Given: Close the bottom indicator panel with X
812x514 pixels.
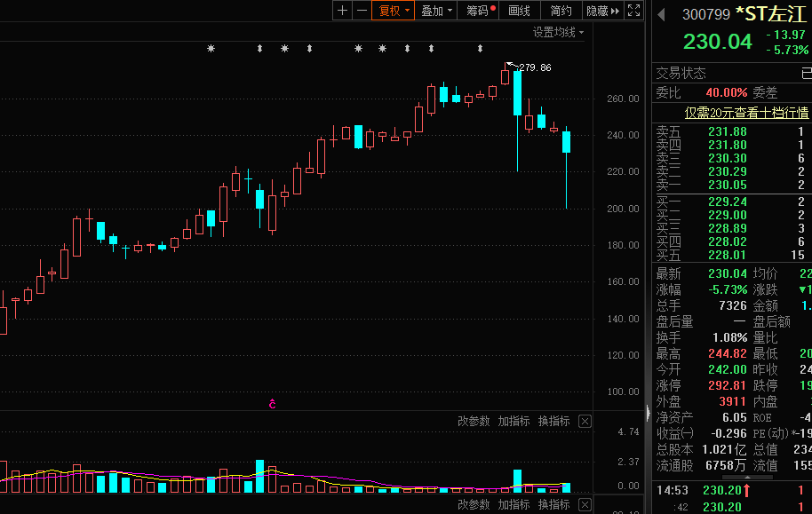Looking at the screenshot, I should (585, 504).
